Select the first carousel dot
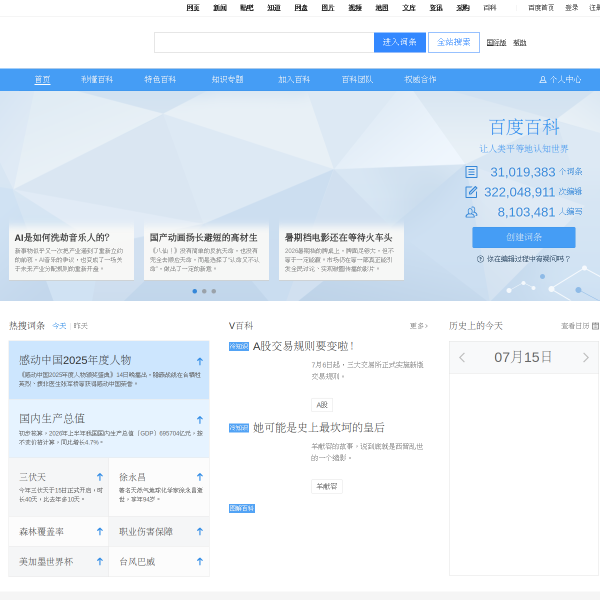Viewport: 600px width, 600px height. click(195, 291)
